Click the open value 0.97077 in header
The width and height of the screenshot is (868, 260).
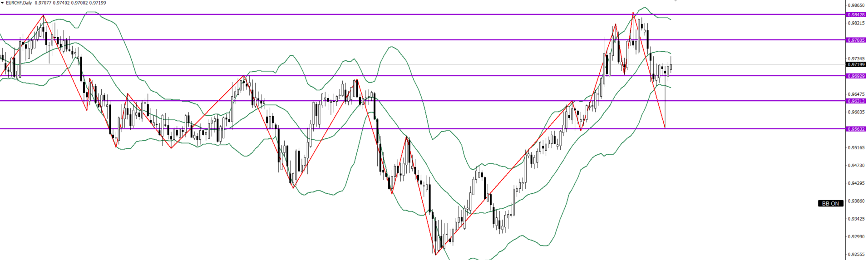[44, 3]
